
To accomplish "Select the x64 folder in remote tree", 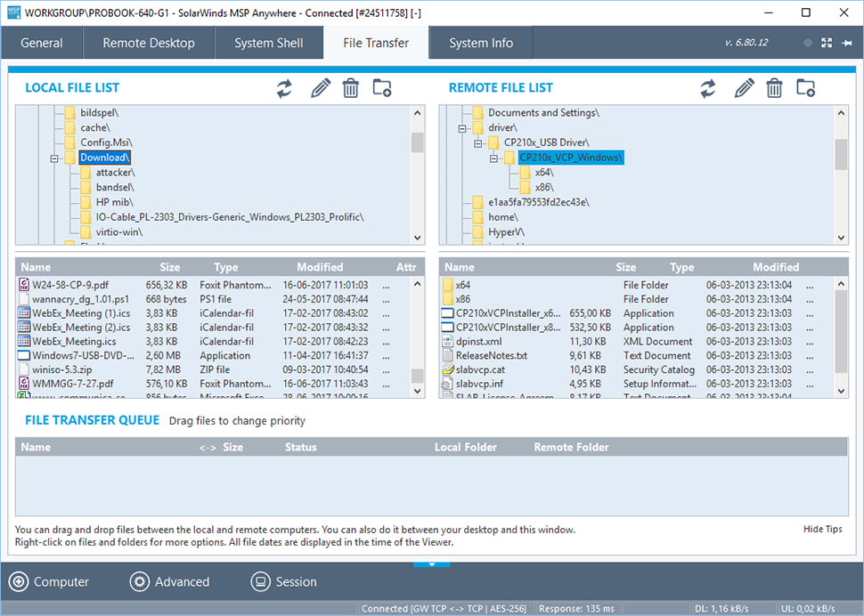I will pyautogui.click(x=544, y=173).
